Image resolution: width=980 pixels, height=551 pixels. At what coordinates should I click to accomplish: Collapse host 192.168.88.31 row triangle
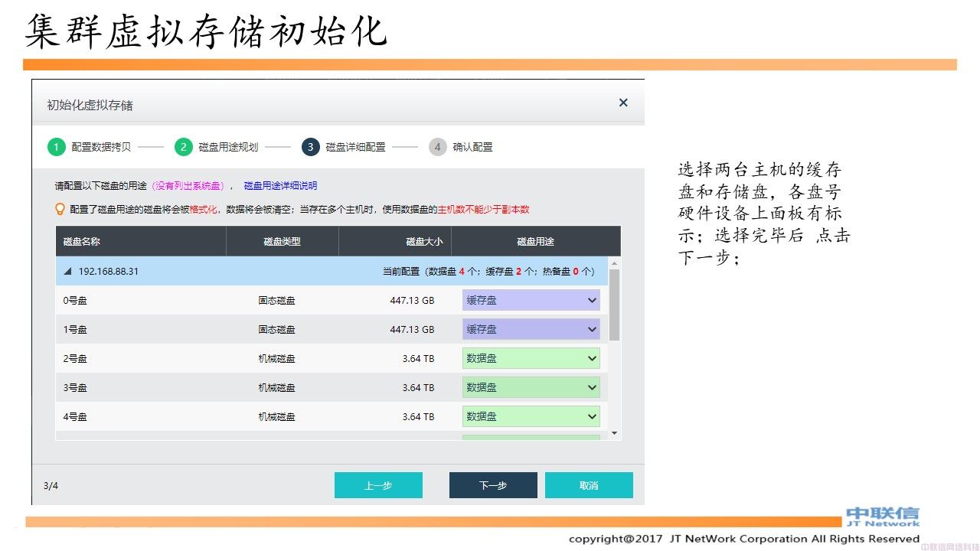tap(67, 272)
